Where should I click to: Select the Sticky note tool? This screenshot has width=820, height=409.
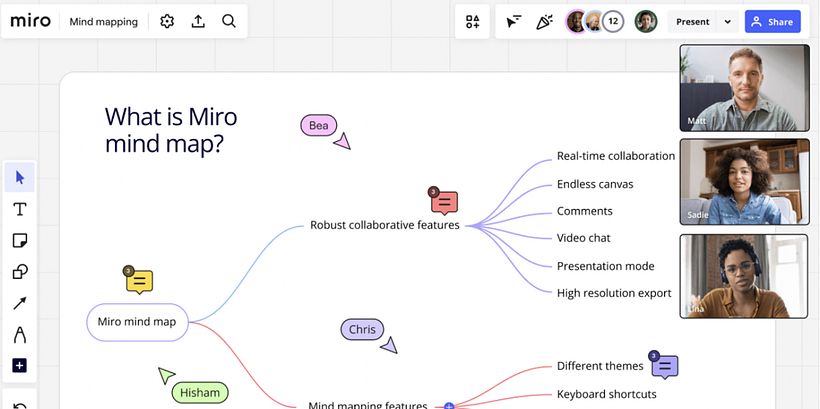(20, 241)
